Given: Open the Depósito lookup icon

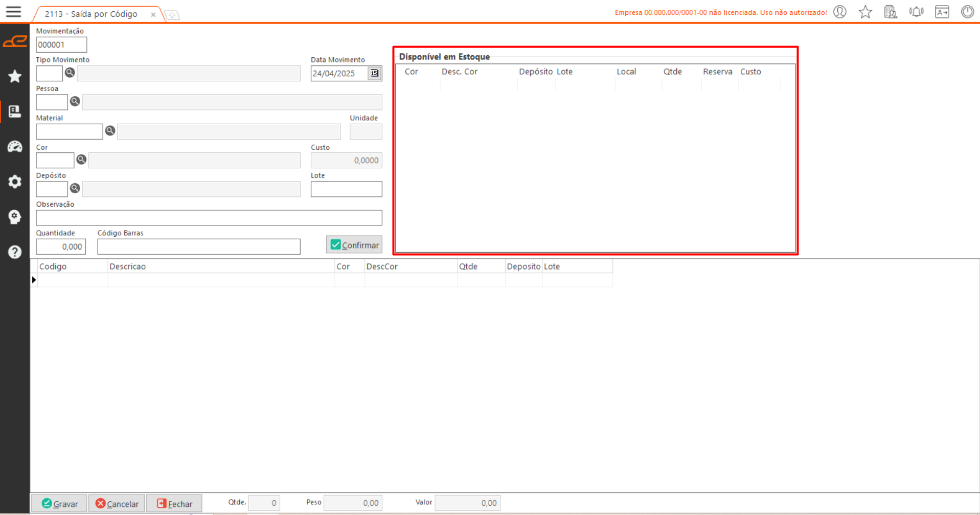Looking at the screenshot, I should [x=75, y=188].
